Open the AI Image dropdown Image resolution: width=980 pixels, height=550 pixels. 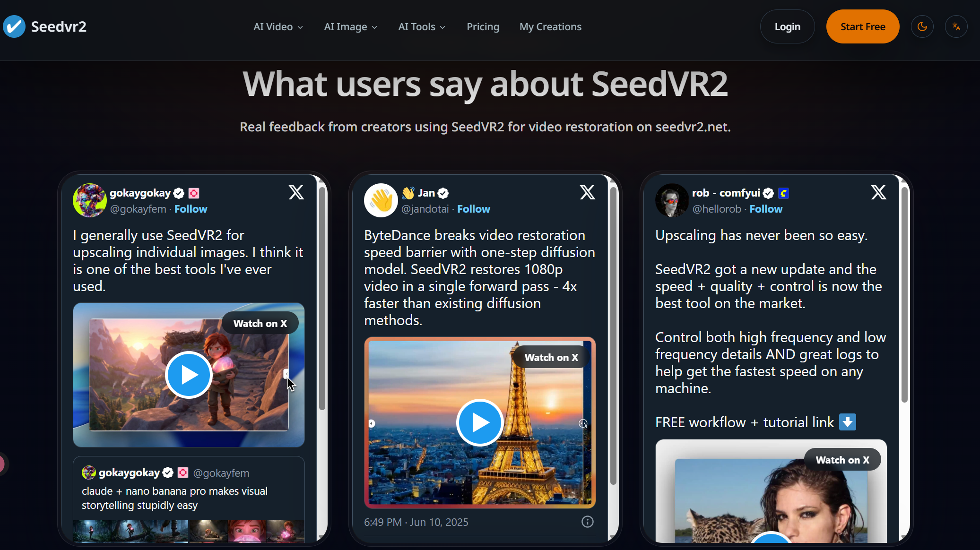click(350, 26)
